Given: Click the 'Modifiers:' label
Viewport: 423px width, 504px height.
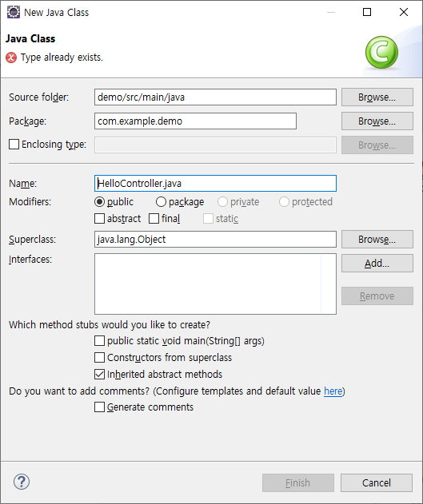Looking at the screenshot, I should point(30,202).
